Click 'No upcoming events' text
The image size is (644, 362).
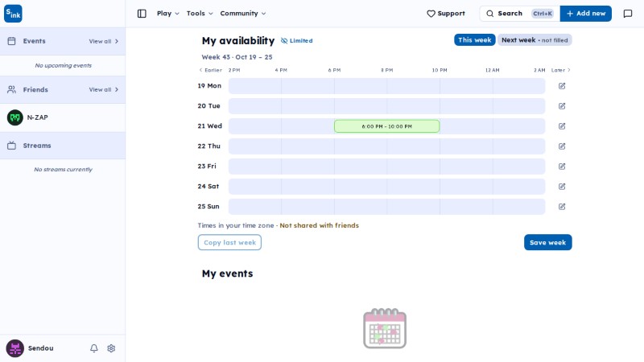click(x=64, y=65)
